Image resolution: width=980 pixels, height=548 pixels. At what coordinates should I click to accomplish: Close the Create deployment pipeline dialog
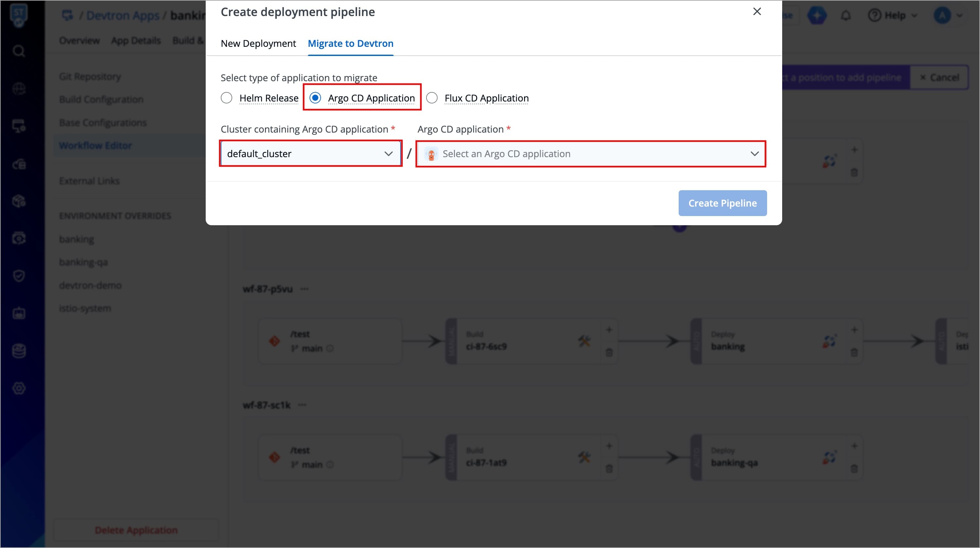coord(757,12)
